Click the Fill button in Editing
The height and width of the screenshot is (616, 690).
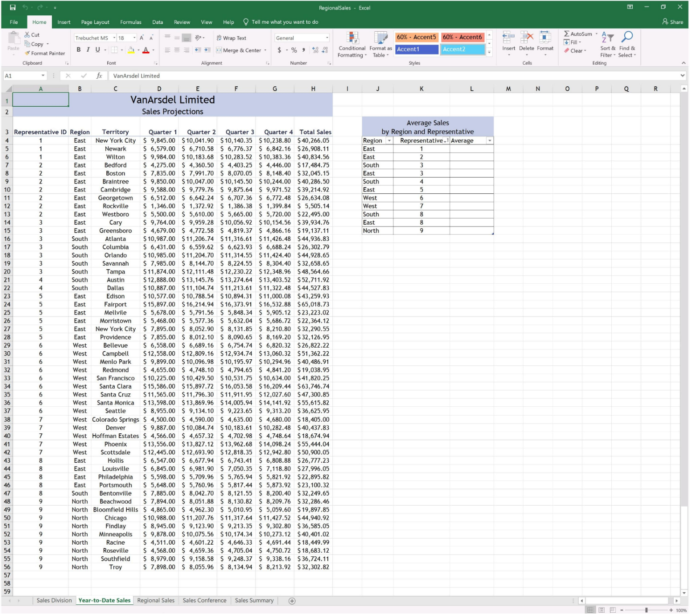pyautogui.click(x=573, y=42)
